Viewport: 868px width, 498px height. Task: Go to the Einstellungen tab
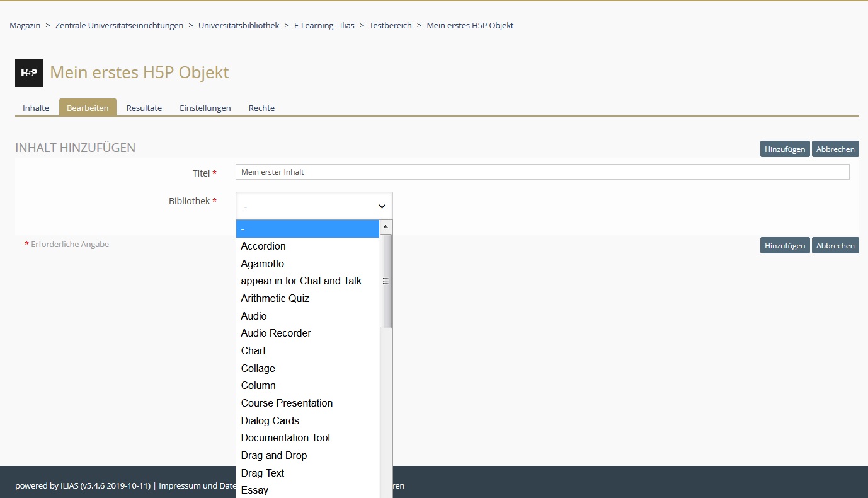click(x=205, y=108)
